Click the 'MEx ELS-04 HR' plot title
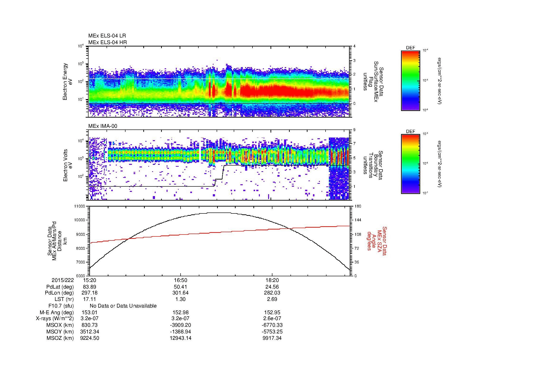The width and height of the screenshot is (555, 392). tap(107, 42)
